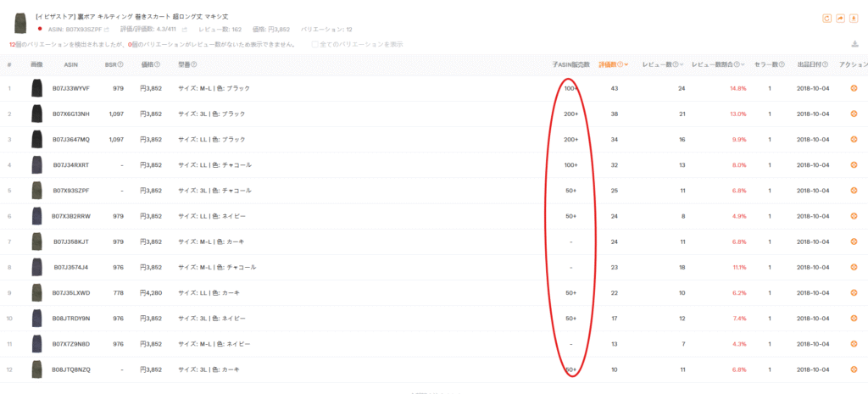
Task: Click action icon for ASIN B07J33WYVF row
Action: coord(854,88)
